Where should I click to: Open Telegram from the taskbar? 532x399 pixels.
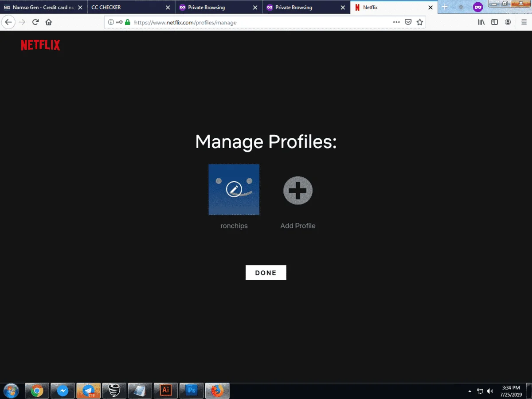click(88, 391)
